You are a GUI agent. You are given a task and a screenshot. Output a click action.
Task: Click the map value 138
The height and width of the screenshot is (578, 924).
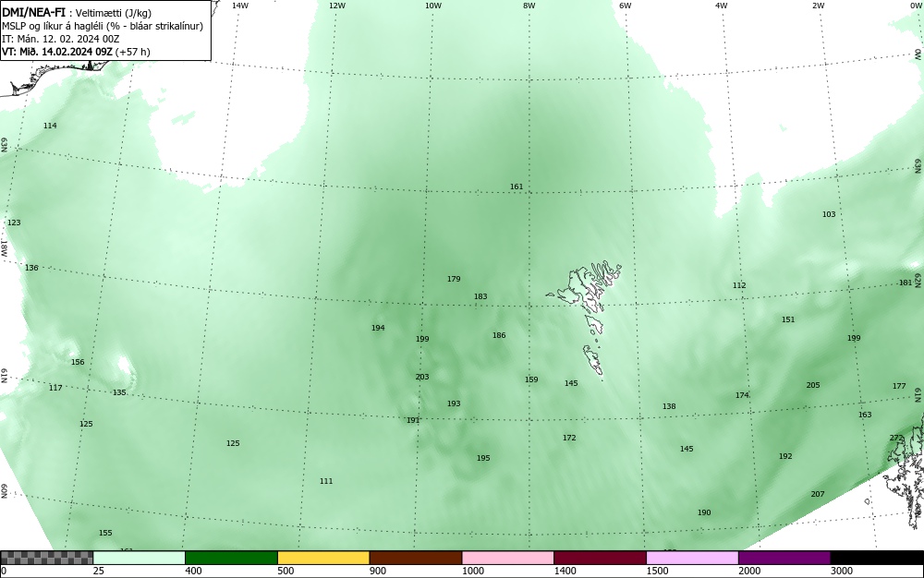[x=669, y=406]
